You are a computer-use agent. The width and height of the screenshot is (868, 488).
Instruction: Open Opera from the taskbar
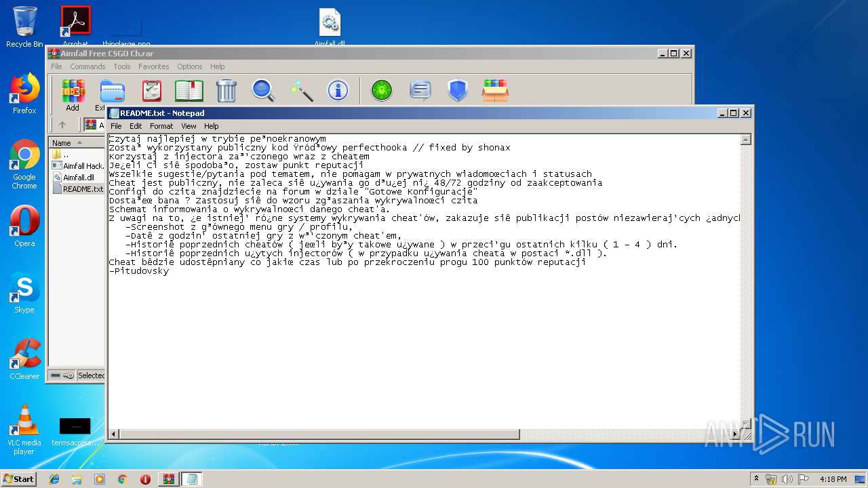click(x=145, y=479)
